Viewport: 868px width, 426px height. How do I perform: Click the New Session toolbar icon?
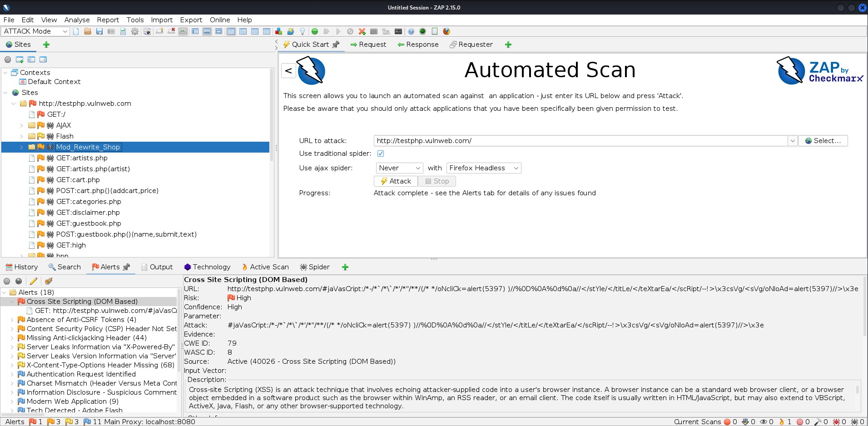pos(76,31)
